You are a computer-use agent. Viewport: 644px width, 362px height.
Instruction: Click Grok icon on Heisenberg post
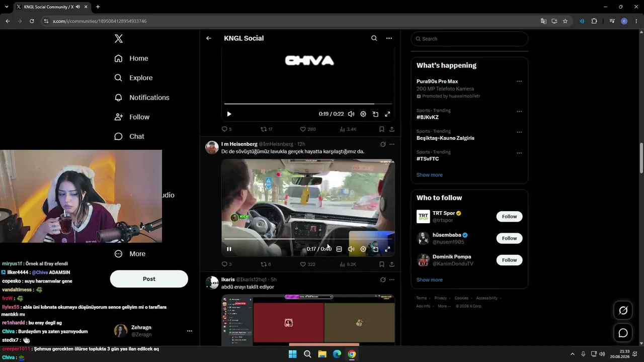[383, 144]
